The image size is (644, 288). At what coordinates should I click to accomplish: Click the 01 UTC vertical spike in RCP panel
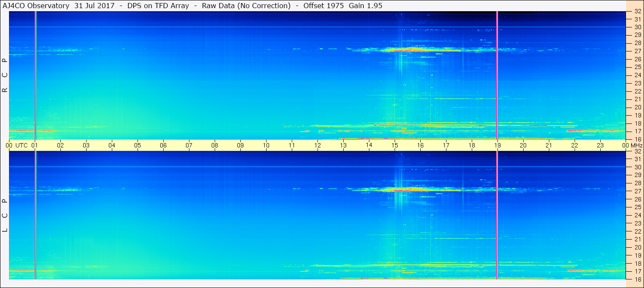(x=35, y=75)
